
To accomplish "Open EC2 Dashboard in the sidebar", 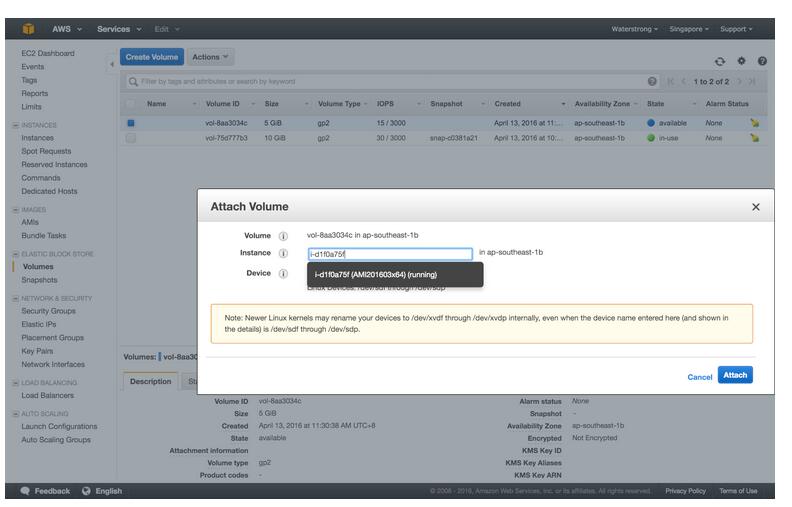I will [47, 54].
